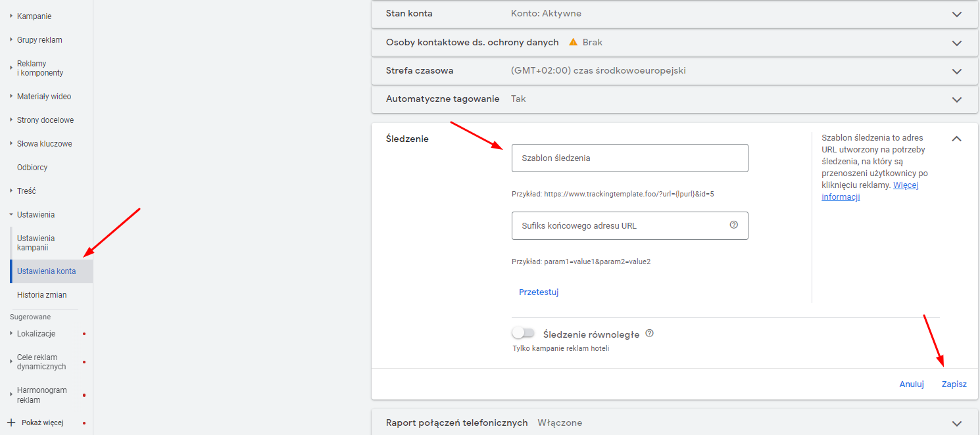The image size is (980, 435).
Task: Open Historia zmian in sidebar
Action: tap(41, 295)
